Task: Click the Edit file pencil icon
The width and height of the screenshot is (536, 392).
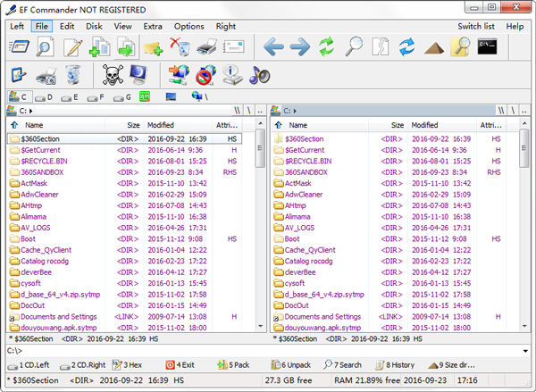Action: [73, 46]
